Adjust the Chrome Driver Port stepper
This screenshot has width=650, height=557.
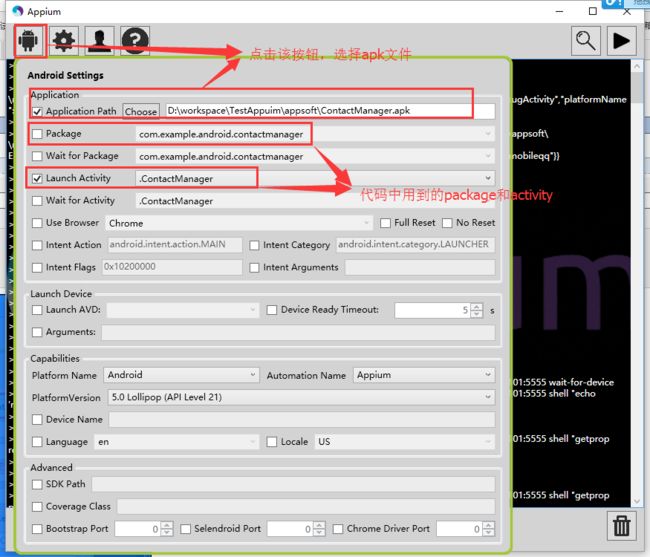(x=488, y=529)
